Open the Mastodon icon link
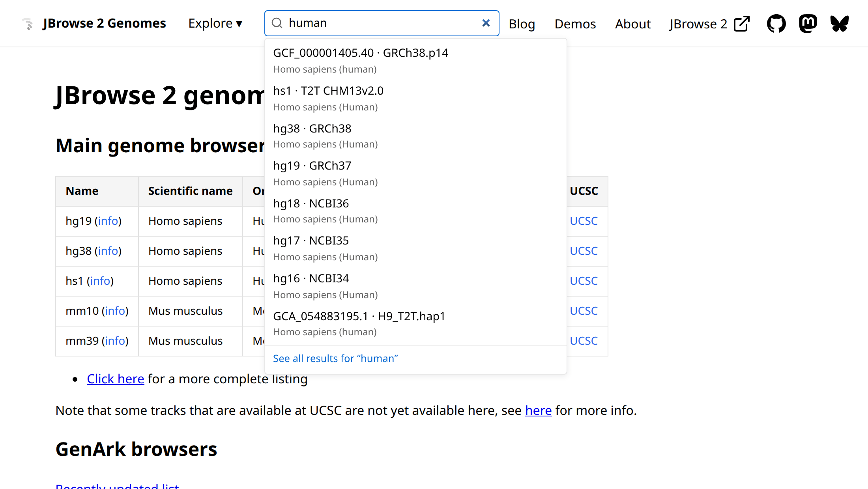The width and height of the screenshot is (868, 489). pos(808,24)
